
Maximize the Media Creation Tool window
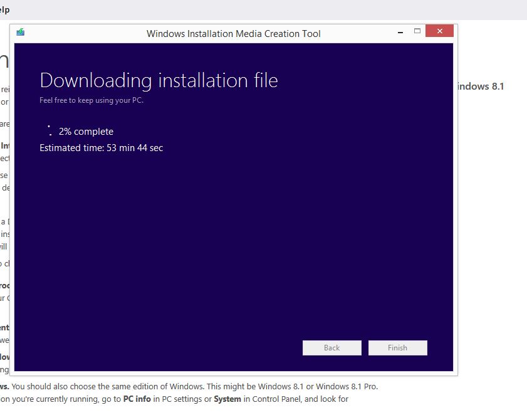(x=417, y=31)
